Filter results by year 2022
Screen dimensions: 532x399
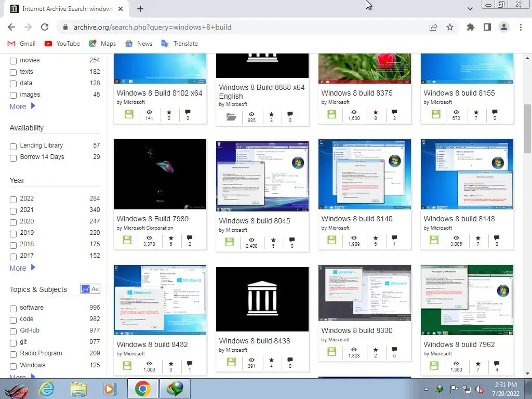click(13, 199)
